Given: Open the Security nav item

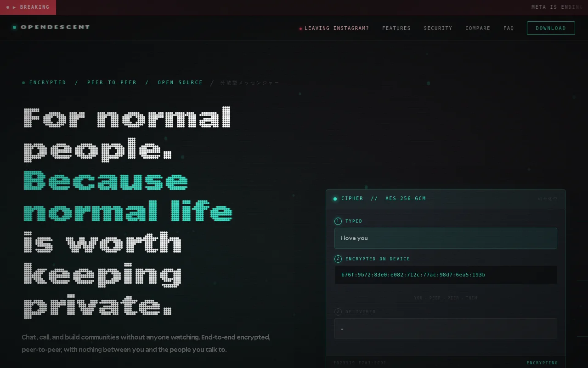Looking at the screenshot, I should point(438,29).
